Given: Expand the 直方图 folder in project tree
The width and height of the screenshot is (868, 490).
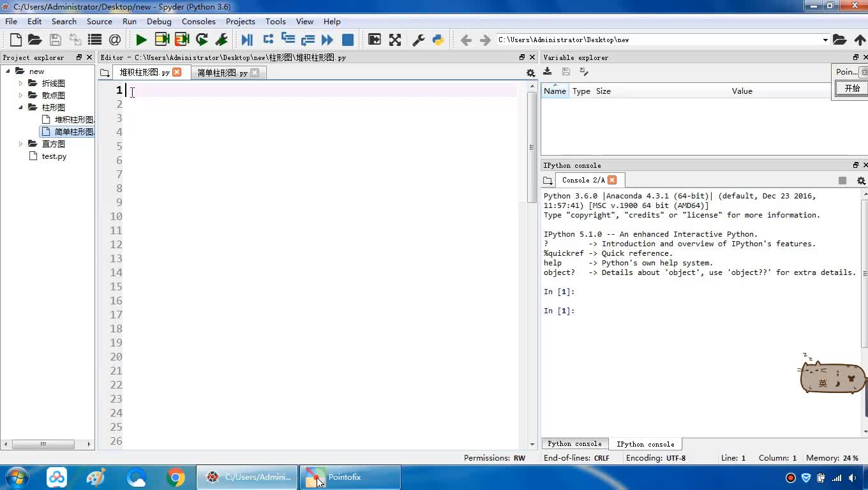Looking at the screenshot, I should 20,144.
